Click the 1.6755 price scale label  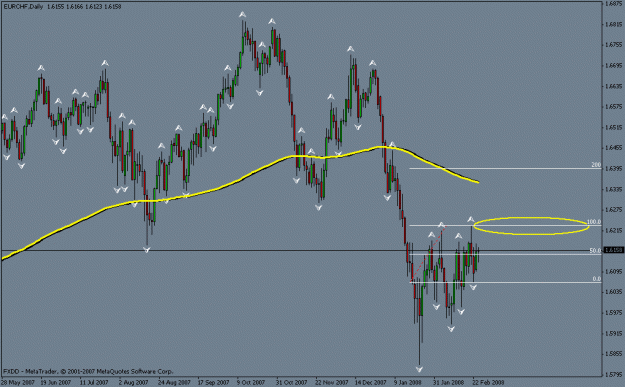coord(613,45)
